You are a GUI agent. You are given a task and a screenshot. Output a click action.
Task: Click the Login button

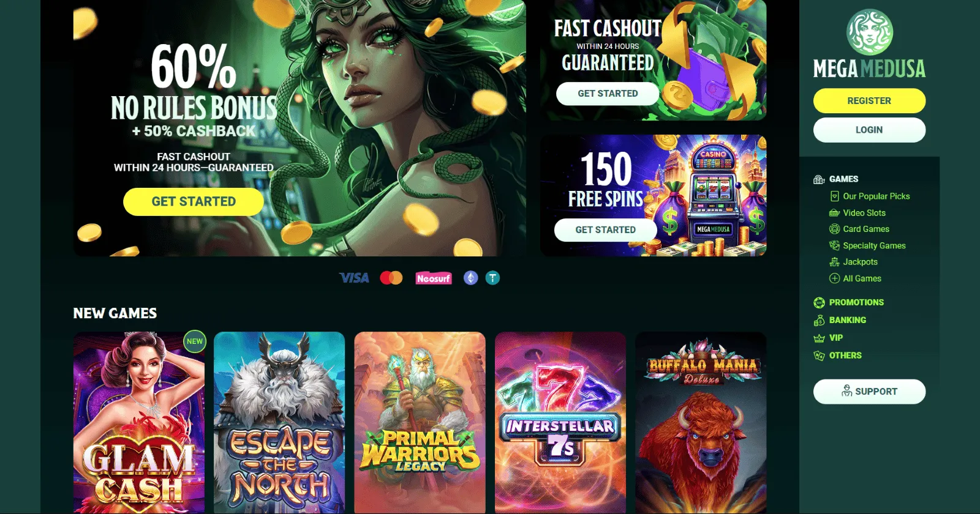(869, 130)
